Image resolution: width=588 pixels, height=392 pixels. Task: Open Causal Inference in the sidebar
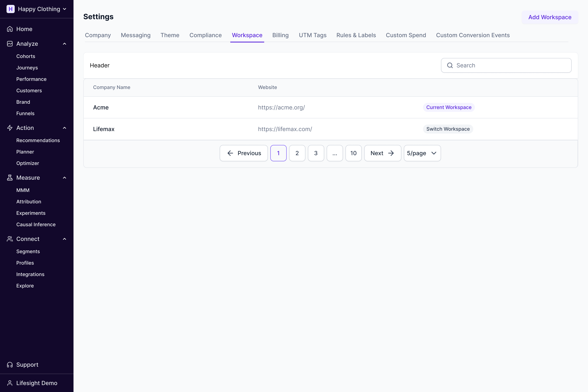[36, 225]
